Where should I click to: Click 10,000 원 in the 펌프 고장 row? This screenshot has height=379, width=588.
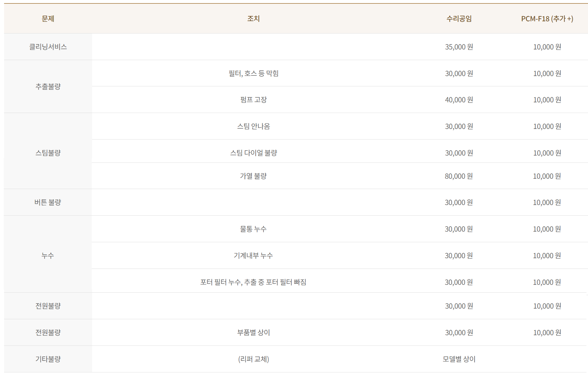coord(547,100)
